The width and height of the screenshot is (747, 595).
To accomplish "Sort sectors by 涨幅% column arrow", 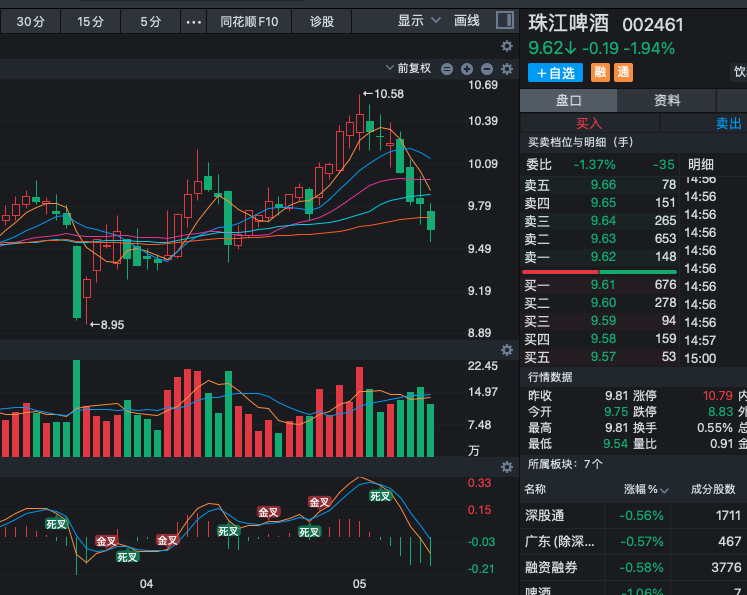I will coord(664,490).
